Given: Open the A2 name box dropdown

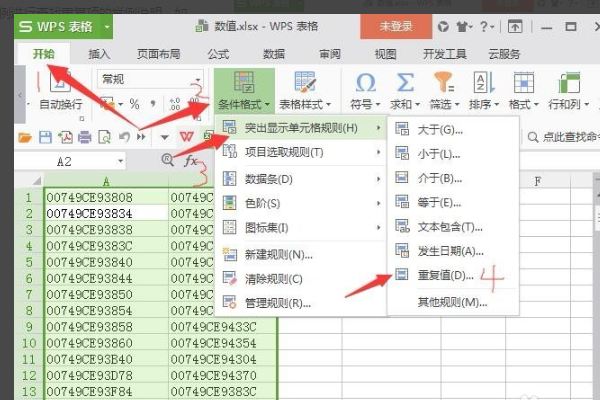Looking at the screenshot, I should [121, 161].
